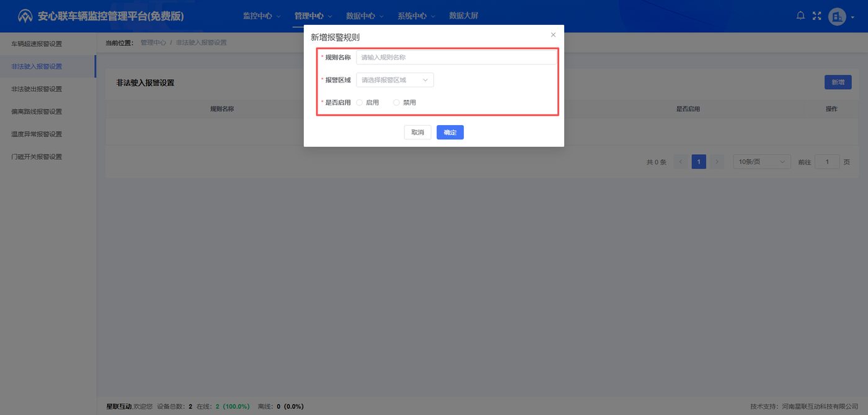The image size is (868, 415).
Task: Click 管理中心 breadcrumb link
Action: coord(153,43)
